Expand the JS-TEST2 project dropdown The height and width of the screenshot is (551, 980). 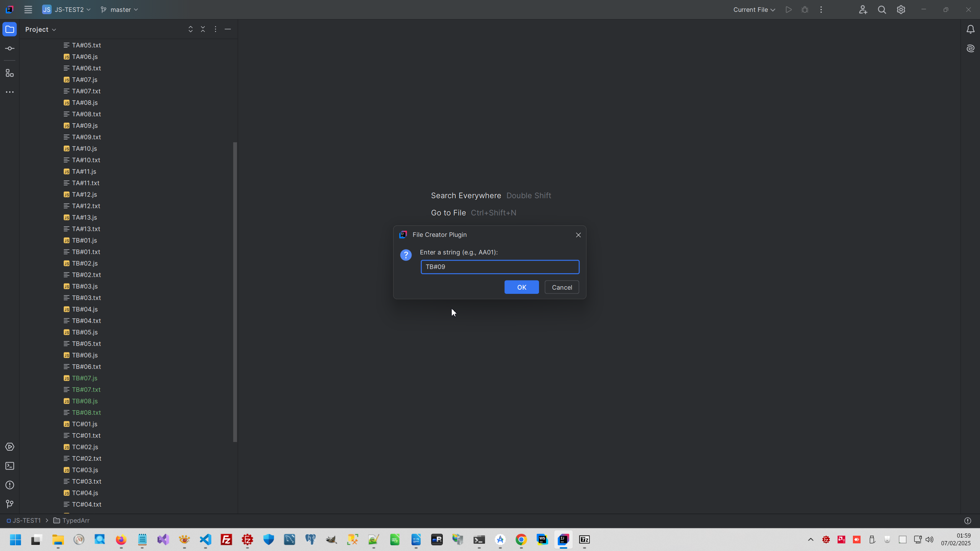pyautogui.click(x=67, y=10)
